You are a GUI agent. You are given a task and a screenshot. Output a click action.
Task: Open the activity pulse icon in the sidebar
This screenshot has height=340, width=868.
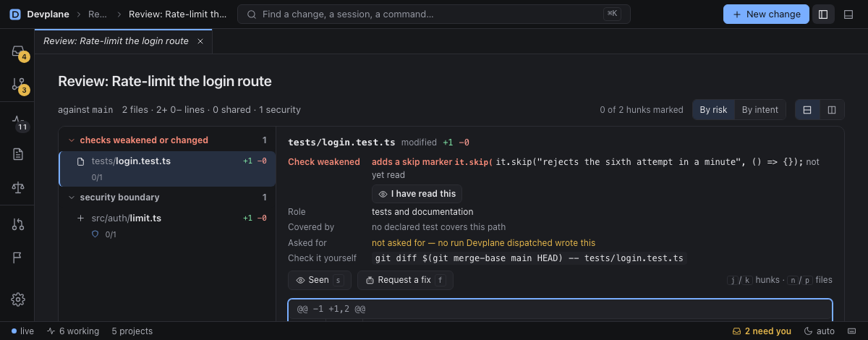pos(18,121)
